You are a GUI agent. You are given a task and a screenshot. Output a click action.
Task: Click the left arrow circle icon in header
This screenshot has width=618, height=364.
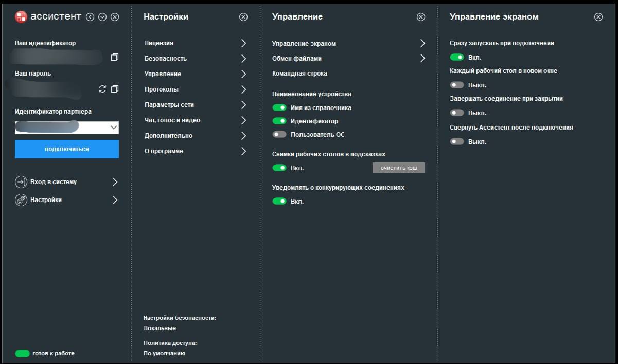click(91, 17)
